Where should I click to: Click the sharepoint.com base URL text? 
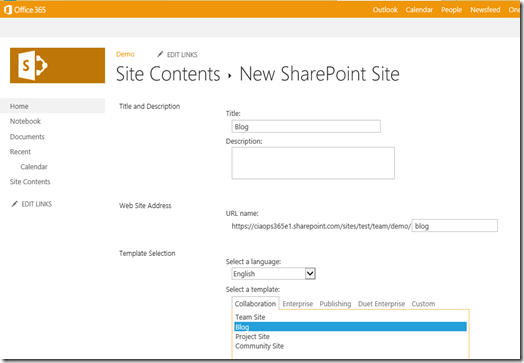click(x=321, y=226)
